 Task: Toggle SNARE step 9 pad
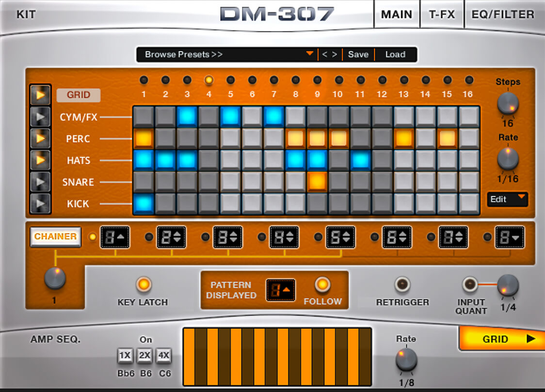(x=317, y=182)
